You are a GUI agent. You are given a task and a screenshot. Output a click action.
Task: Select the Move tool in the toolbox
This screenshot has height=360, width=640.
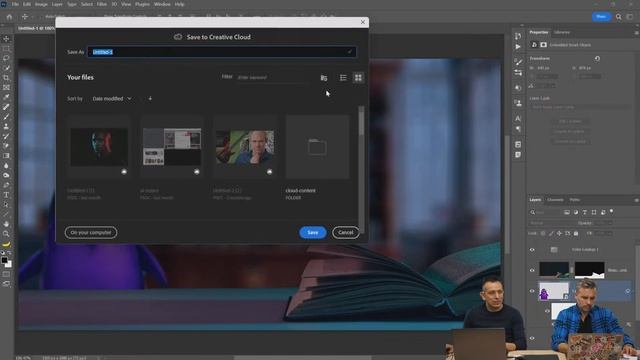[x=6, y=39]
